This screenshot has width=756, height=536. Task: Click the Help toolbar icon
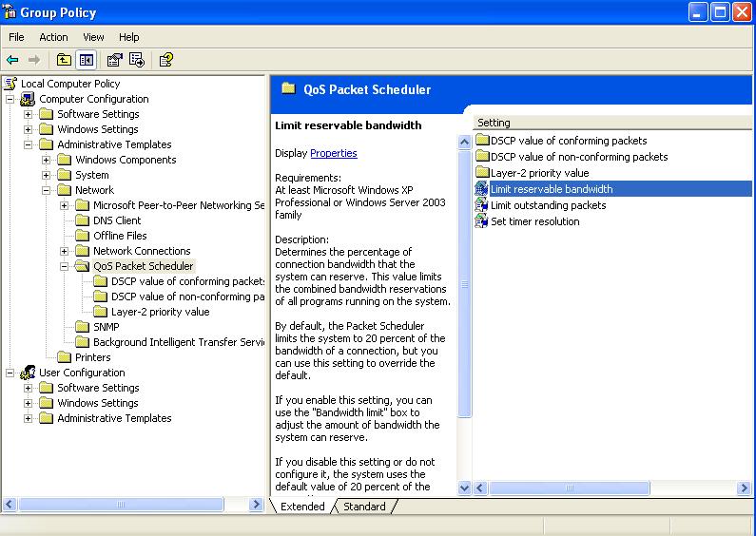165,60
